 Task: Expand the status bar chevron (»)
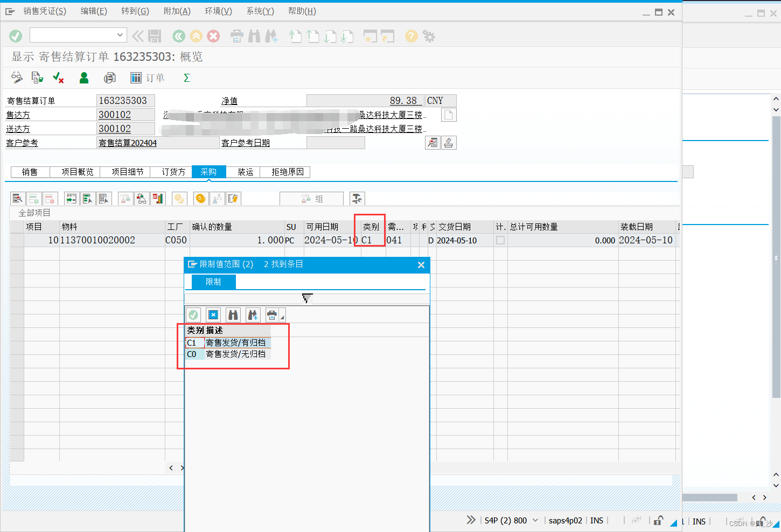click(x=471, y=520)
